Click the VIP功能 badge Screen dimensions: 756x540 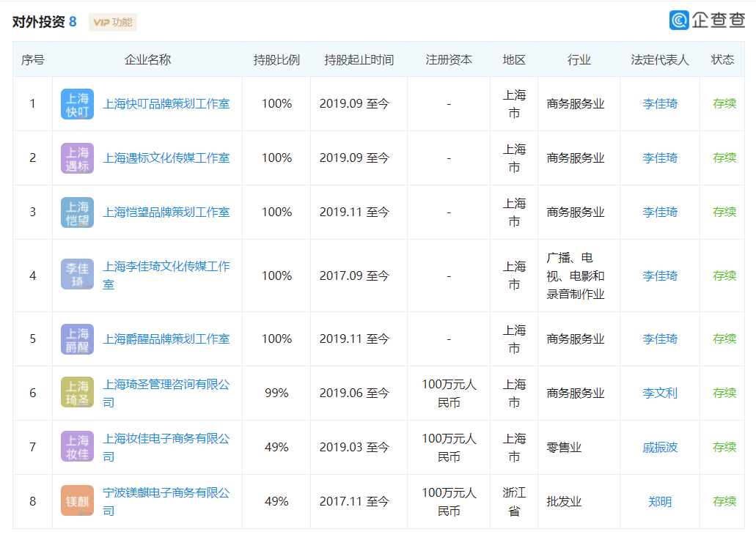click(113, 22)
